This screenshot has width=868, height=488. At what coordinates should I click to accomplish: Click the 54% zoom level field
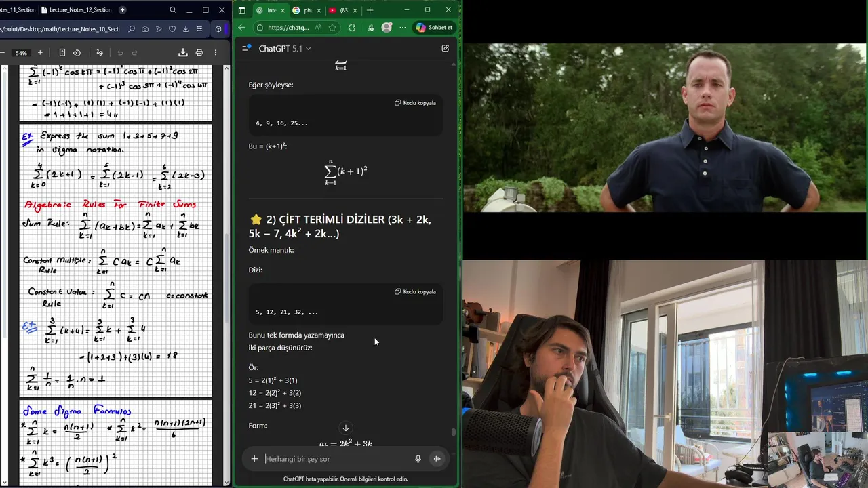point(22,53)
